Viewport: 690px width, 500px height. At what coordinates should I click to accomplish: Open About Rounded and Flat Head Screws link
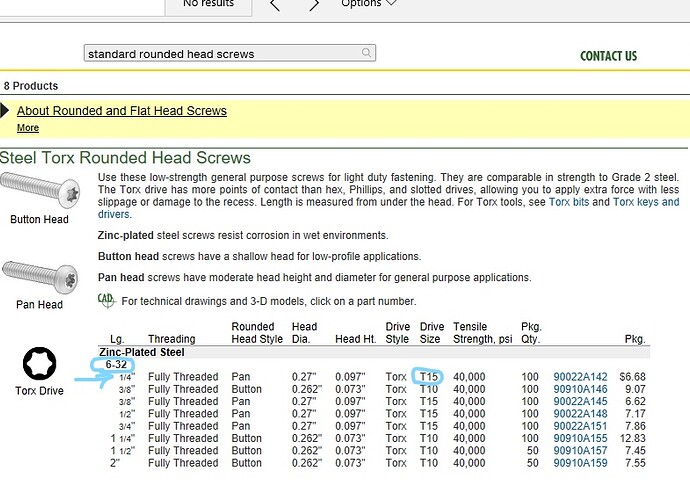click(x=122, y=110)
